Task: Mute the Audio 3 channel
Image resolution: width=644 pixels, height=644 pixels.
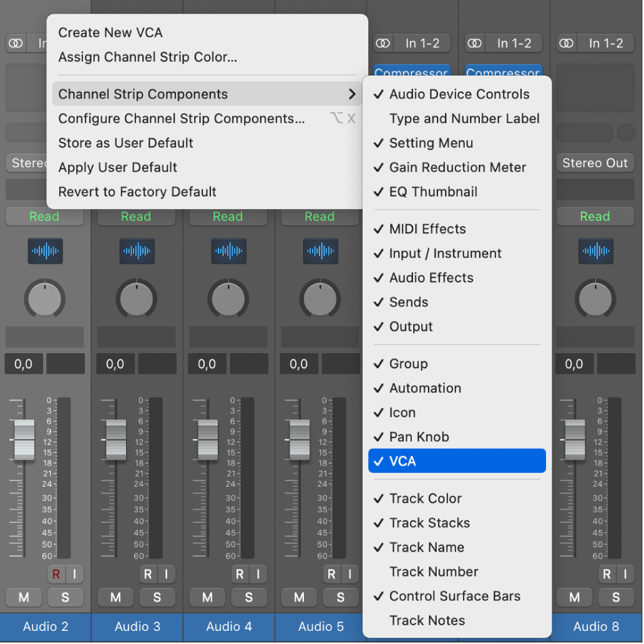Action: (x=115, y=597)
